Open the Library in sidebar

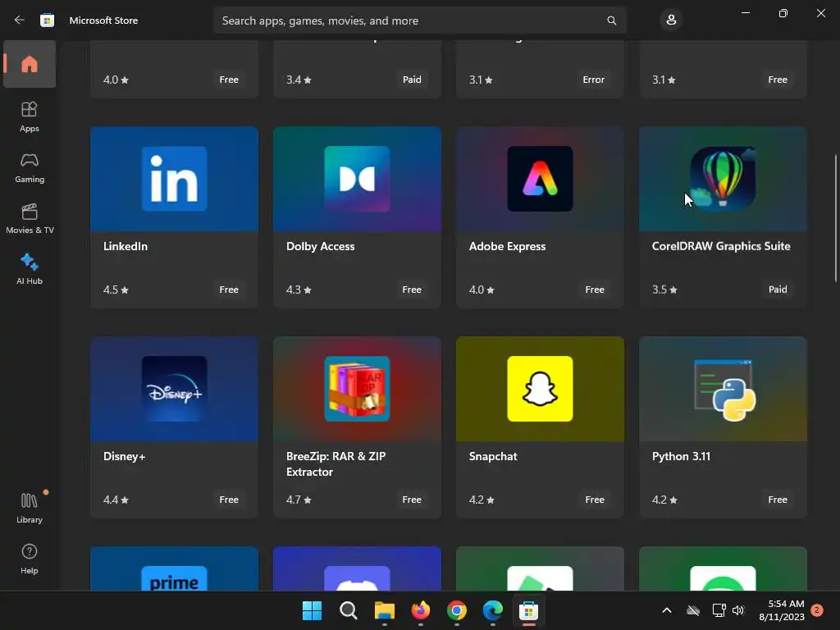[30, 508]
